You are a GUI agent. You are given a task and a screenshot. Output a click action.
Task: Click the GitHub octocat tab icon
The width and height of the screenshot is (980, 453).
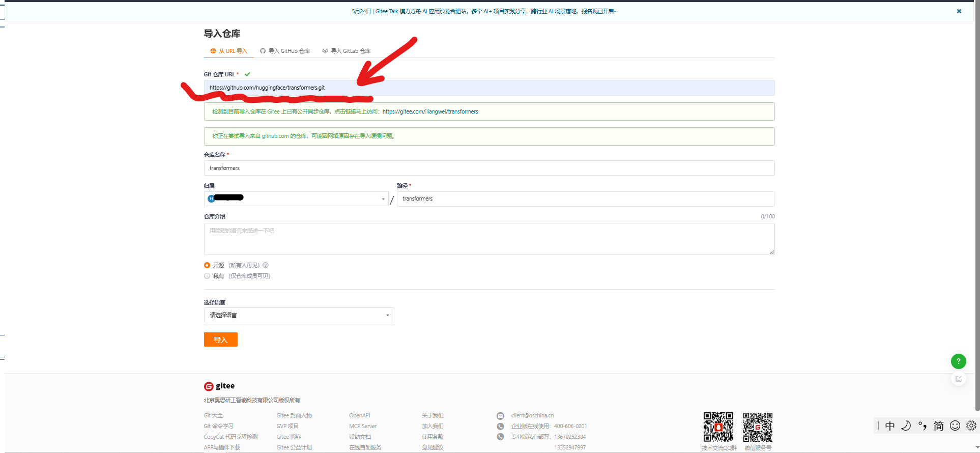click(263, 51)
